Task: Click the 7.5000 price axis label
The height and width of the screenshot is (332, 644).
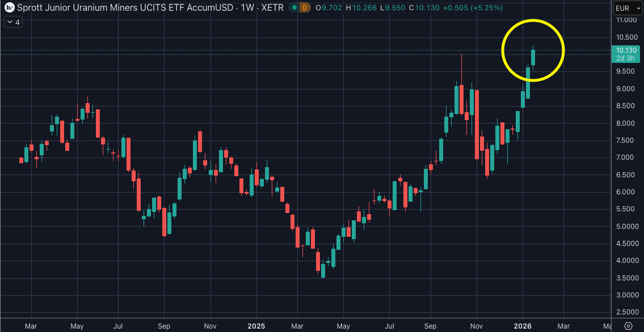Action: tap(626, 141)
